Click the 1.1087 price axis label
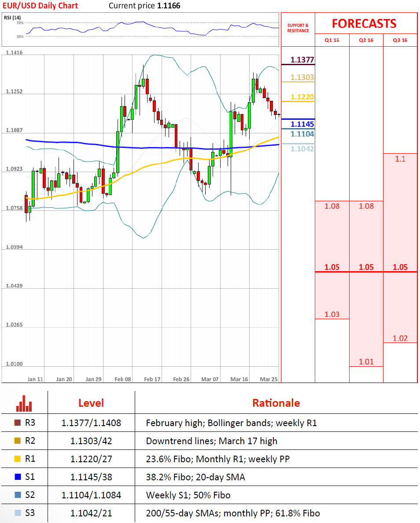 tap(15, 130)
